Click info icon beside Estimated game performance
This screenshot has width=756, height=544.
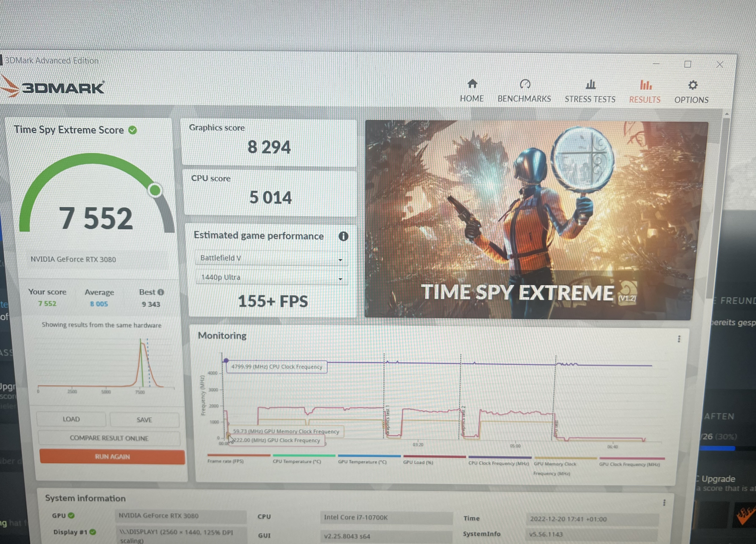[343, 236]
